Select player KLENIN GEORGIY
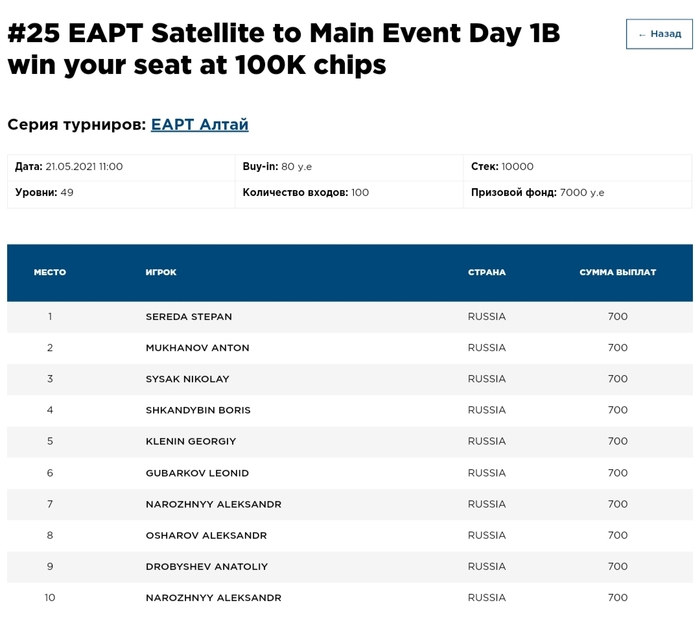The width and height of the screenshot is (700, 618). [x=191, y=441]
